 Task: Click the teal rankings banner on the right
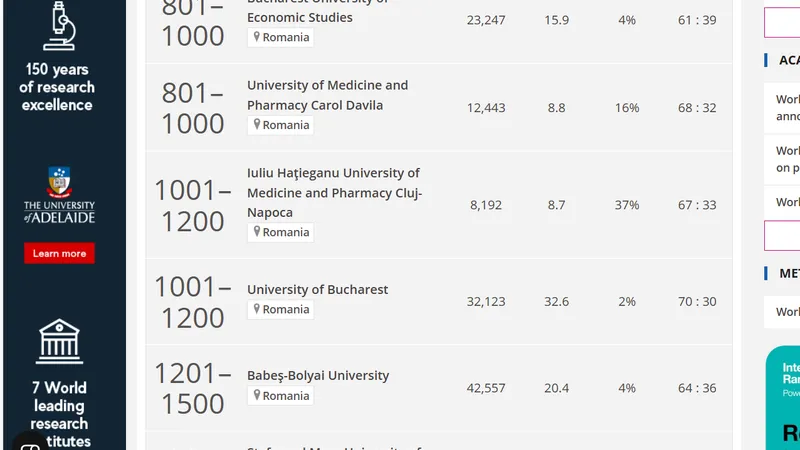783,398
